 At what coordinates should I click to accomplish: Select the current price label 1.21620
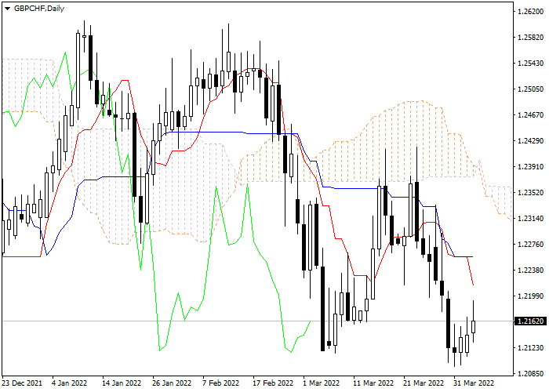(x=530, y=321)
